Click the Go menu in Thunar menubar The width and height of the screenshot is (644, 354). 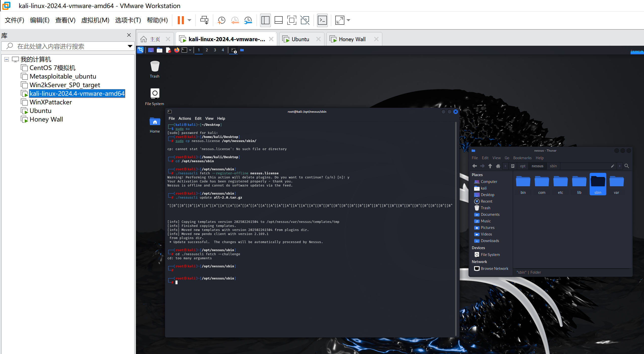507,158
